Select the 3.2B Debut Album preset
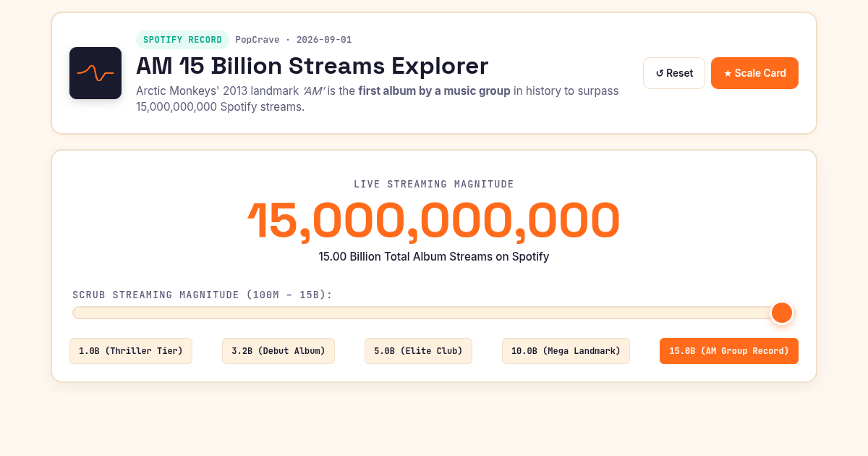The height and width of the screenshot is (456, 868). [278, 351]
